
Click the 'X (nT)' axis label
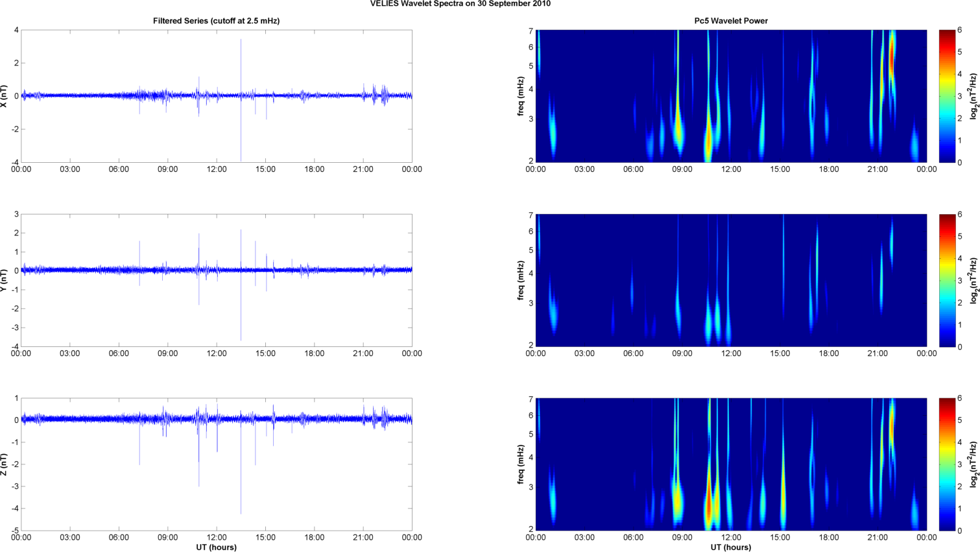pos(5,96)
